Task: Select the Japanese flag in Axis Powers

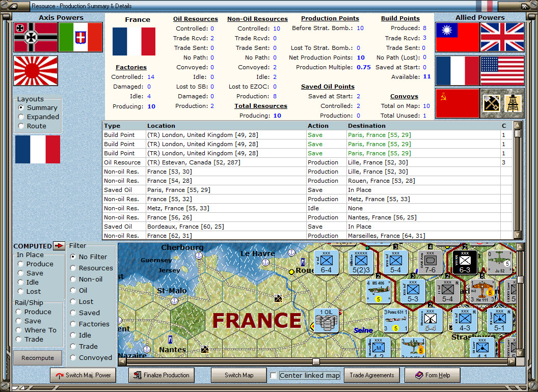Action: [x=35, y=71]
